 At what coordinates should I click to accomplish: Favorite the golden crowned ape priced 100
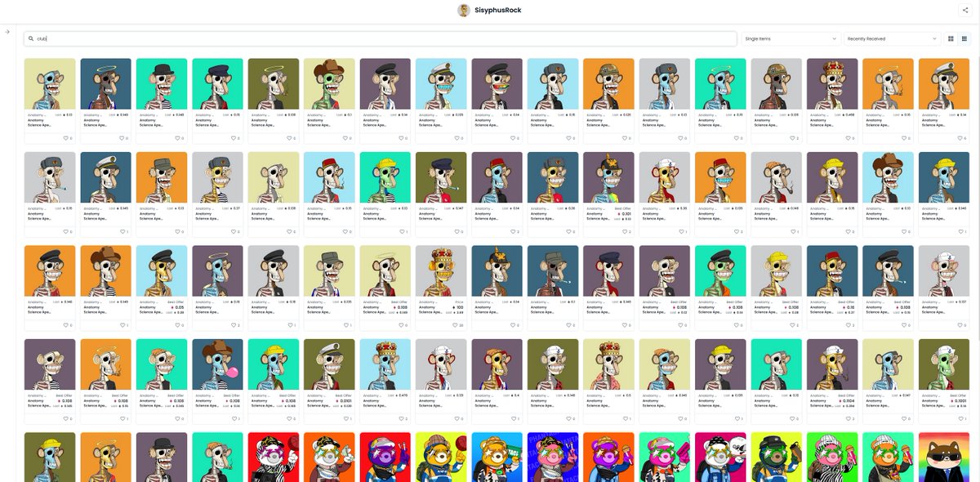[457, 325]
